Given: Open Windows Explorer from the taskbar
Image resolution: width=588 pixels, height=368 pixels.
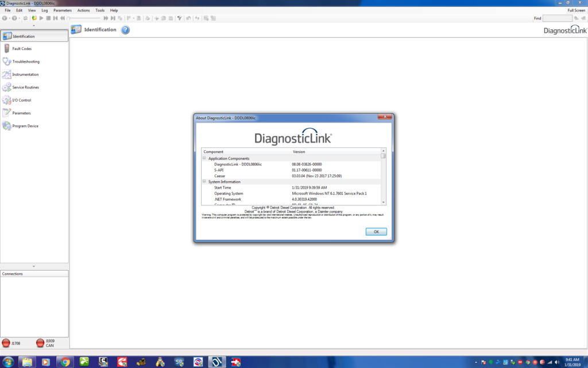Looking at the screenshot, I should pos(27,362).
